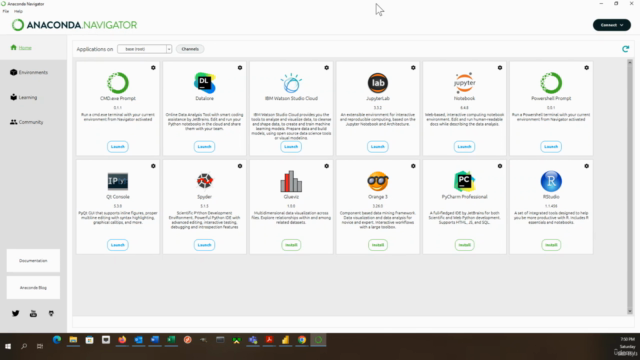
Task: Click the Glueviz bar chart icon
Action: (x=291, y=181)
